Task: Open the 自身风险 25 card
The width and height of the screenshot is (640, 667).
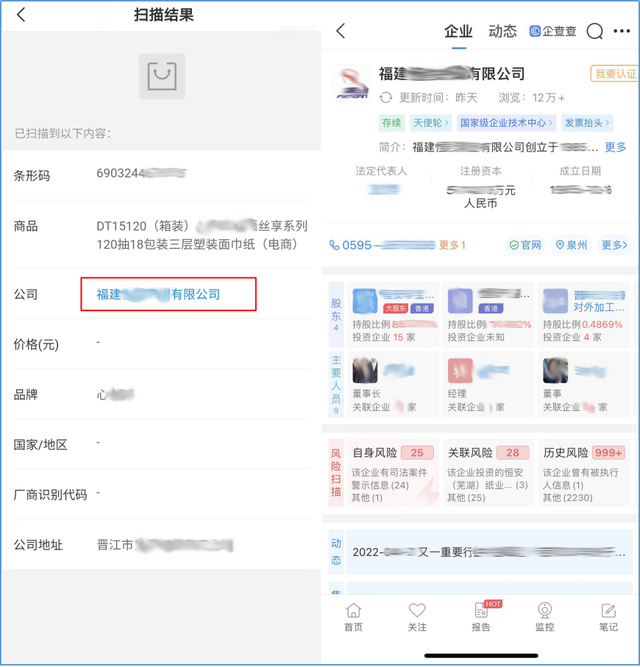Action: [393, 473]
